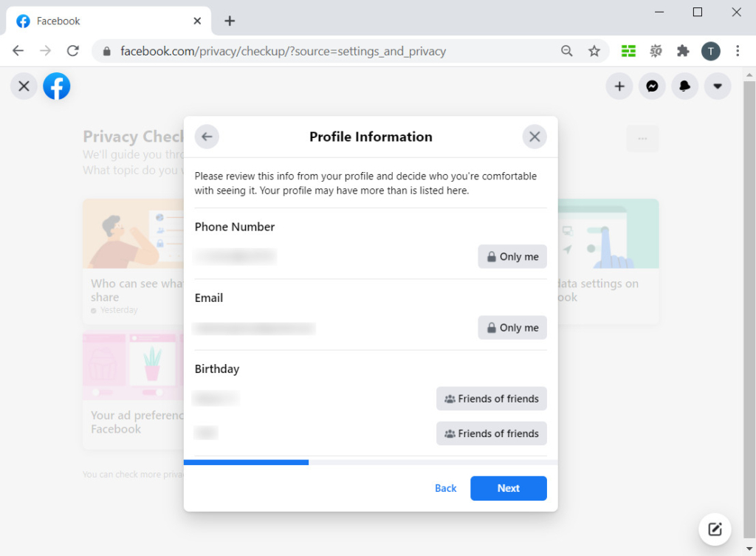Viewport: 756px width, 556px height.
Task: Go back using dialog arrow icon
Action: [x=207, y=137]
